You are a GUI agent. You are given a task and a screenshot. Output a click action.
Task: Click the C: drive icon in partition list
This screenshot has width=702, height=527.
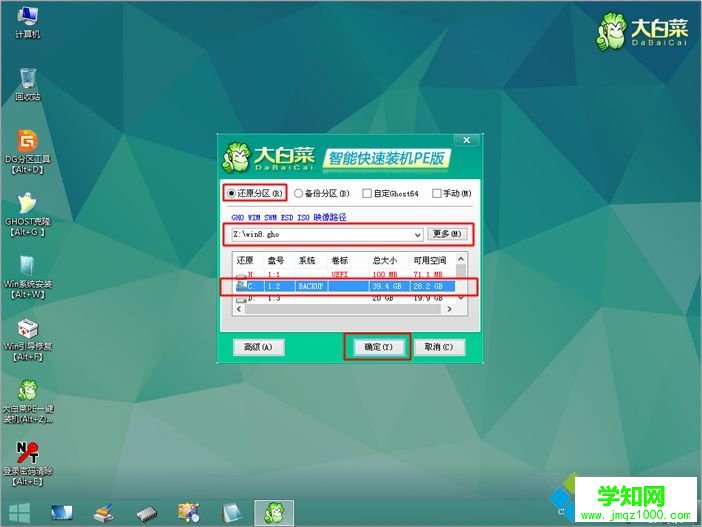[x=242, y=286]
